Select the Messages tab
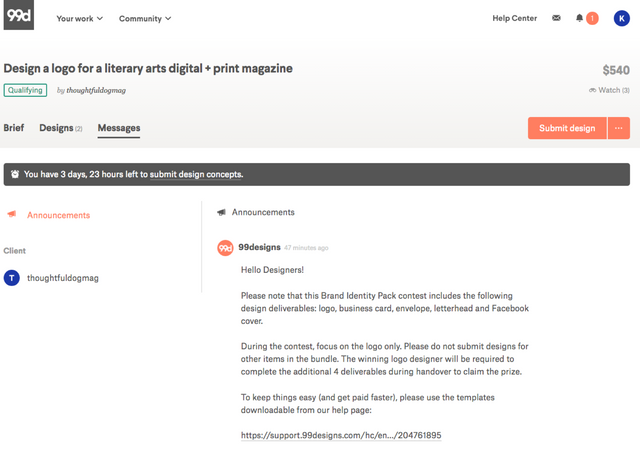640x456 pixels. click(x=119, y=128)
